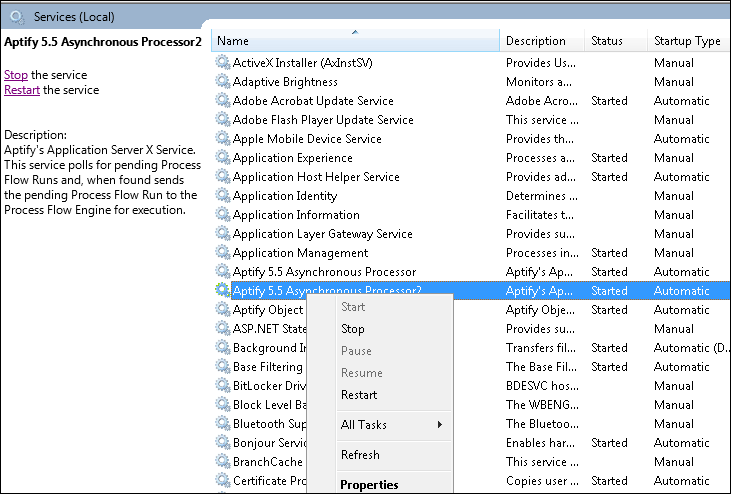Click the Base Filtering service gear icon
This screenshot has width=731, height=494.
point(222,367)
